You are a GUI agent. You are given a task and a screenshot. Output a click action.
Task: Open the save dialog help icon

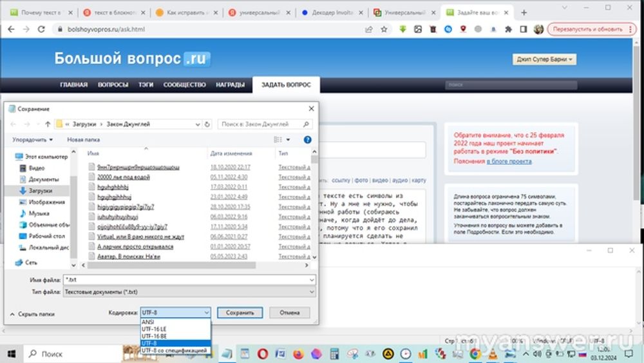308,139
